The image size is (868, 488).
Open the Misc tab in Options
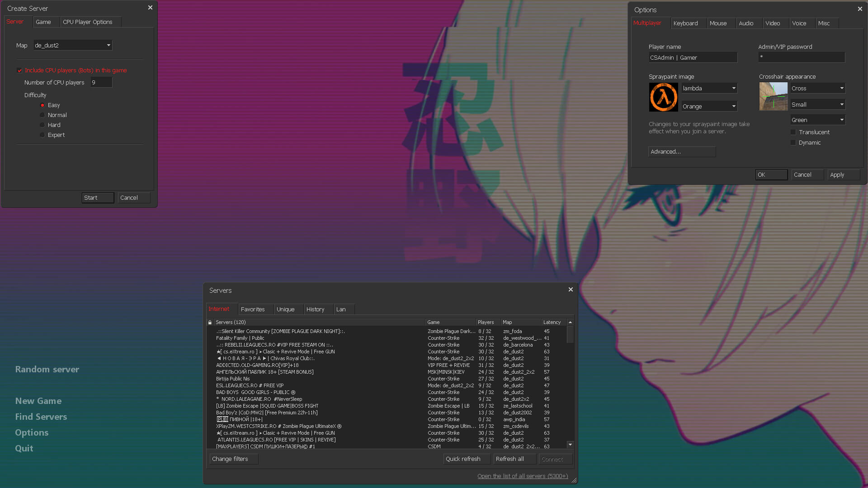(827, 23)
